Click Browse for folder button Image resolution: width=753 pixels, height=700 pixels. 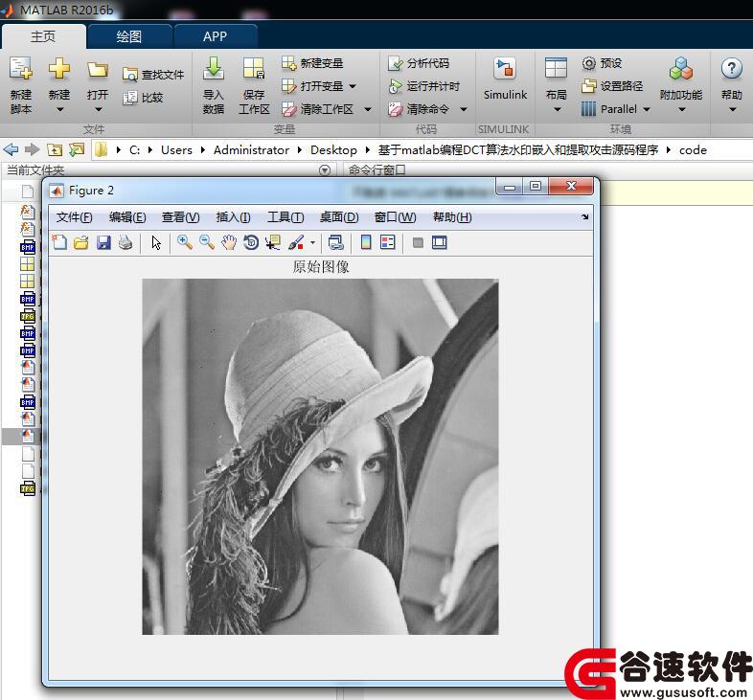tap(77, 149)
